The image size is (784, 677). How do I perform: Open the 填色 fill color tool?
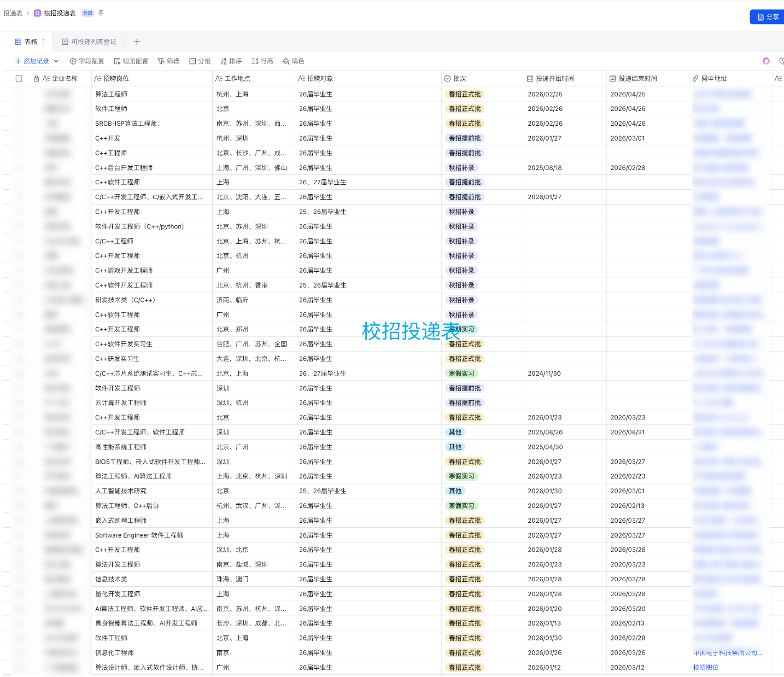[x=293, y=61]
